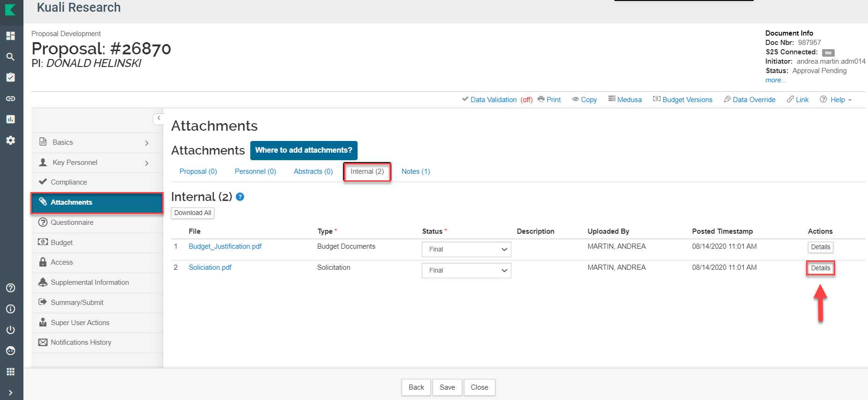Open Budget_Justification.pdf file link

(225, 246)
